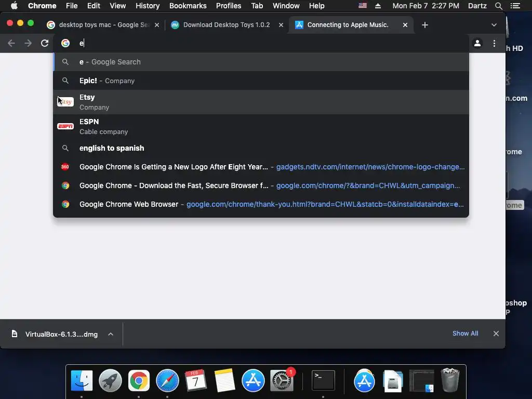Click the search icon beside english to spanish

(65, 148)
